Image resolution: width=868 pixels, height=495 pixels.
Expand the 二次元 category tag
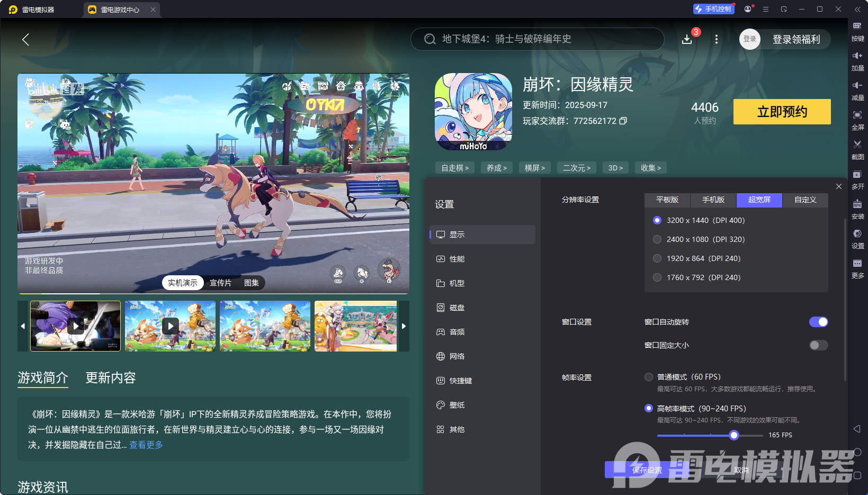pos(576,167)
